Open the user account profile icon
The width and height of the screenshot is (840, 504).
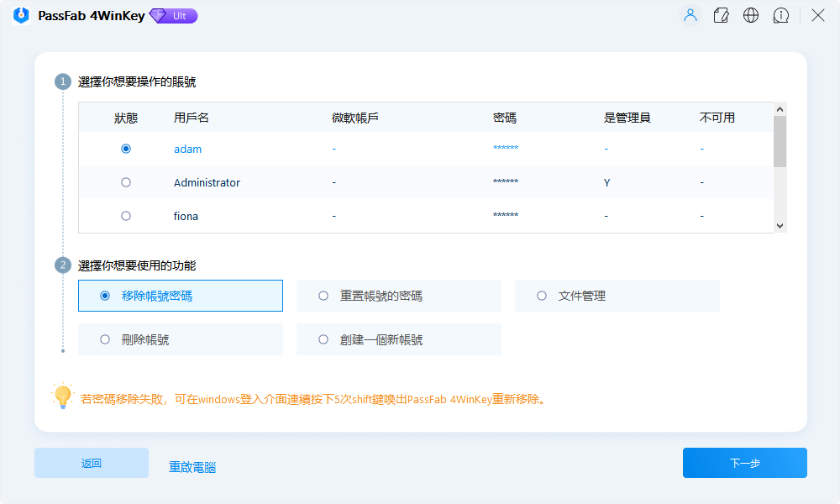pos(690,15)
